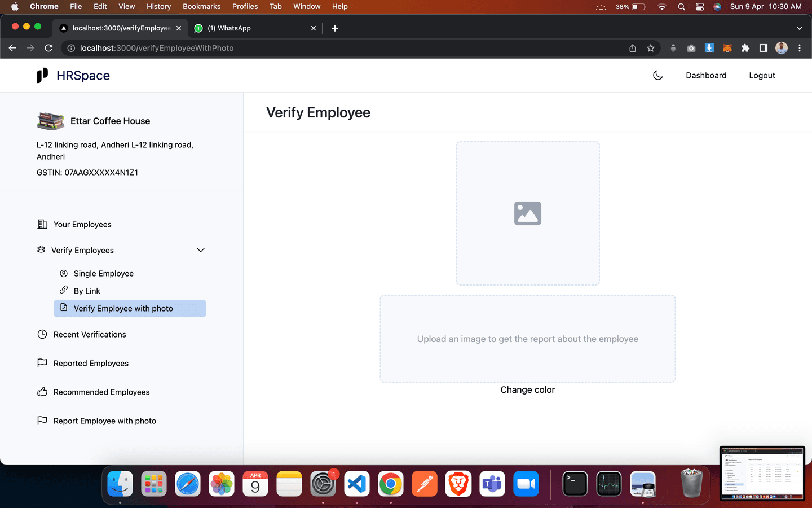Click the Your Employees building icon
This screenshot has height=508, width=812.
[x=42, y=224]
